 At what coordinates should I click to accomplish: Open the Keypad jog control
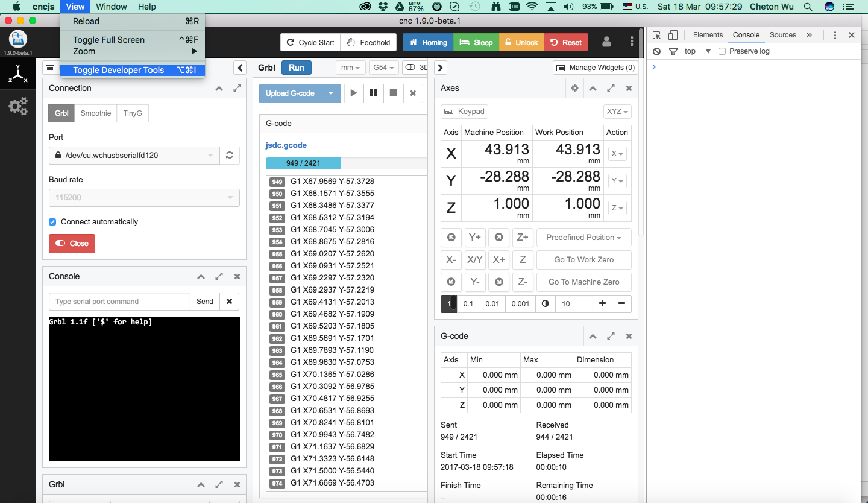pyautogui.click(x=464, y=111)
